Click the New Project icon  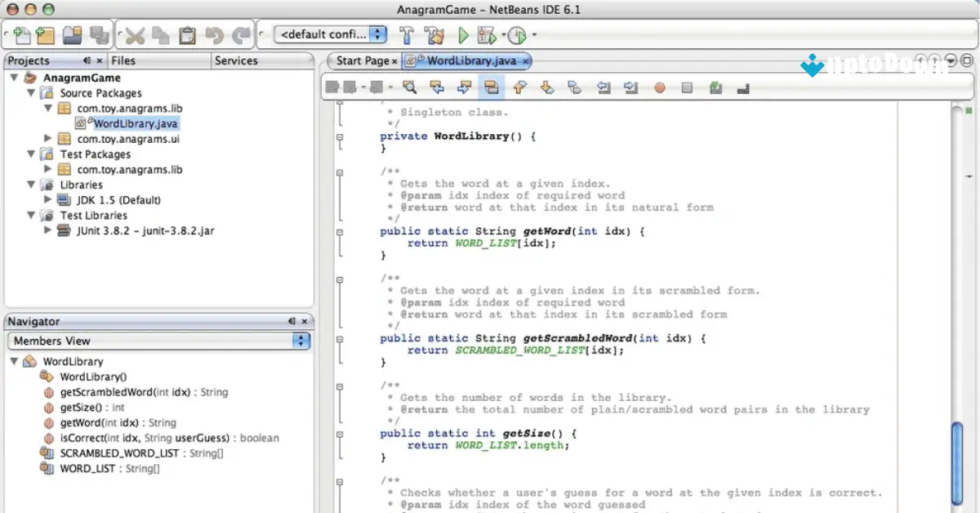click(45, 34)
